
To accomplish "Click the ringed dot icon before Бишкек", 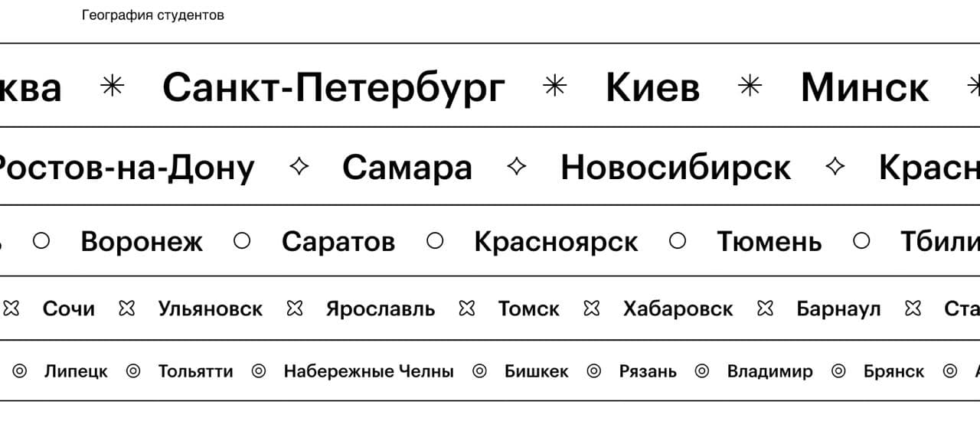I will pos(479,371).
